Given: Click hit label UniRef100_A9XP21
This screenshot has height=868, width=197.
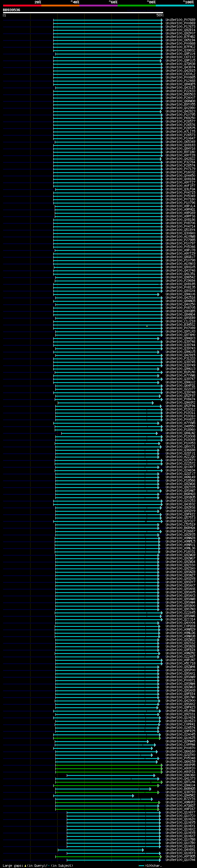Looking at the screenshot, I should point(180,772).
